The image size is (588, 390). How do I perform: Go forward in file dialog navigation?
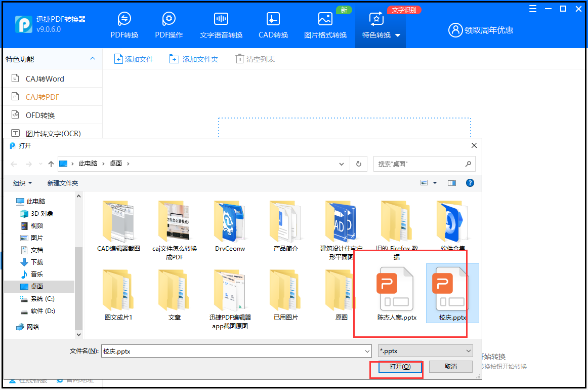28,164
